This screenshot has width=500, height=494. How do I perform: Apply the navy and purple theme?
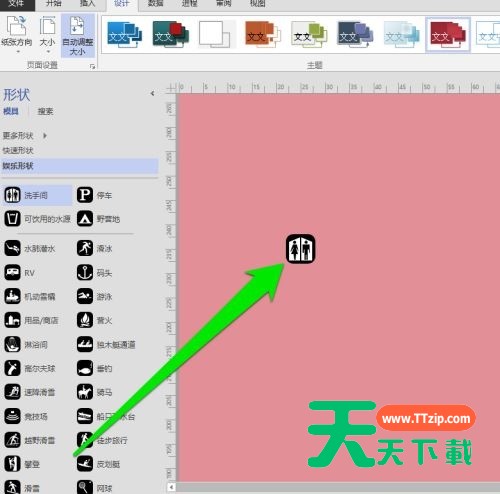355,34
